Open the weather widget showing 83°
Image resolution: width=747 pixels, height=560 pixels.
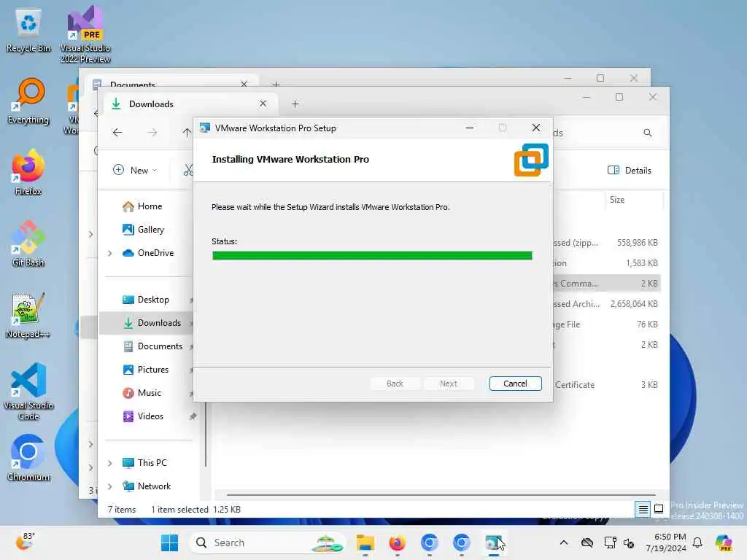coord(25,542)
